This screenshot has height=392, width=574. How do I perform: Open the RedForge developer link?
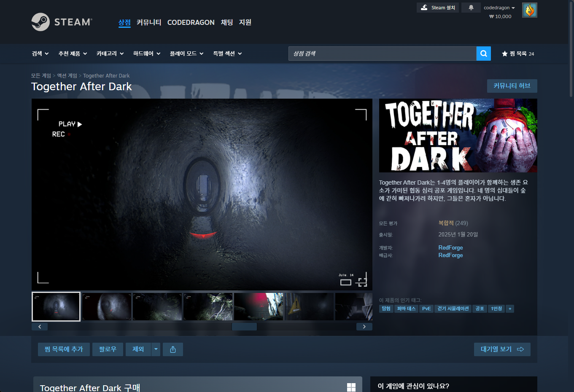click(x=450, y=248)
